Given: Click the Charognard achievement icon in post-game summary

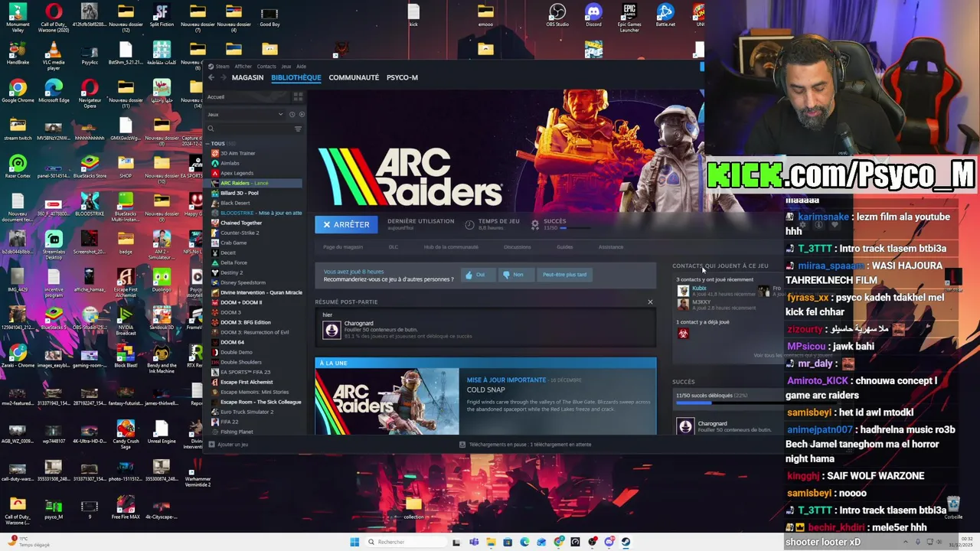Looking at the screenshot, I should coord(332,330).
